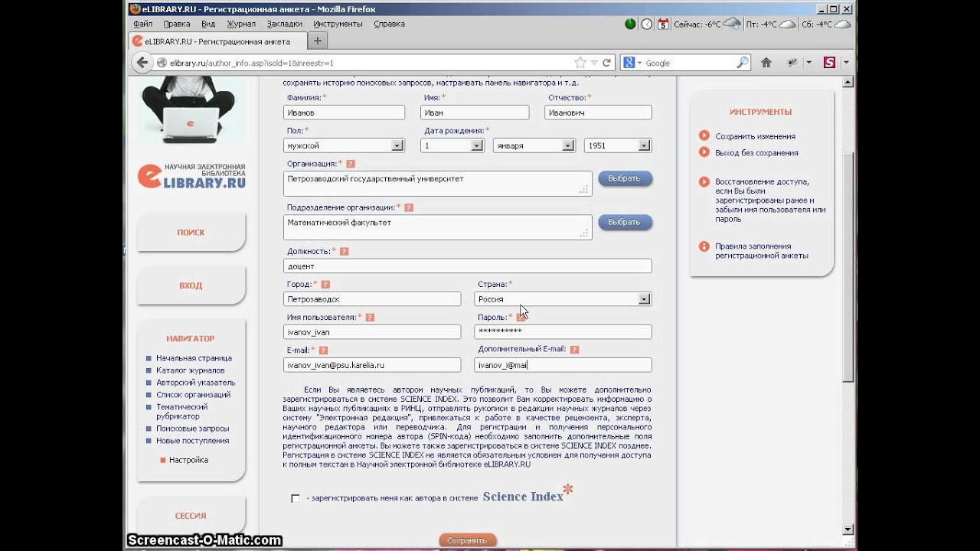980x551 pixels.
Task: Reload the page with the refresh icon
Action: point(606,63)
